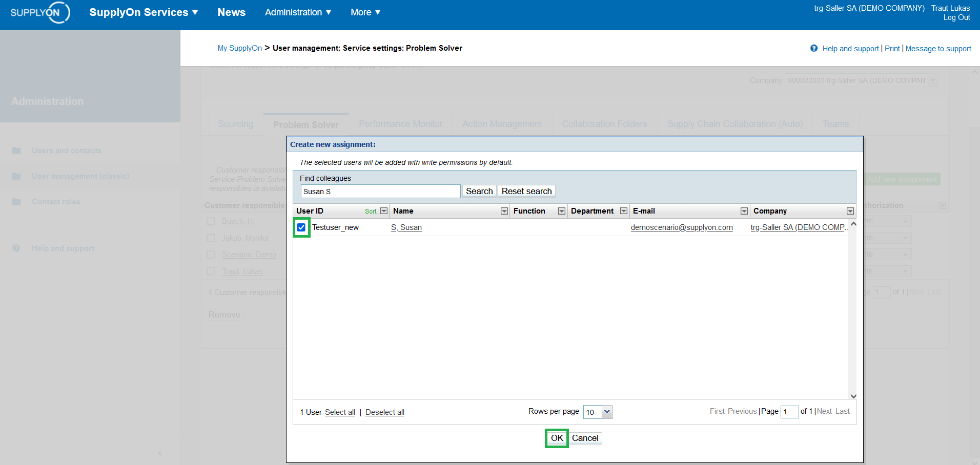Open the Help and support question icon in header
The image size is (980, 465).
point(814,48)
